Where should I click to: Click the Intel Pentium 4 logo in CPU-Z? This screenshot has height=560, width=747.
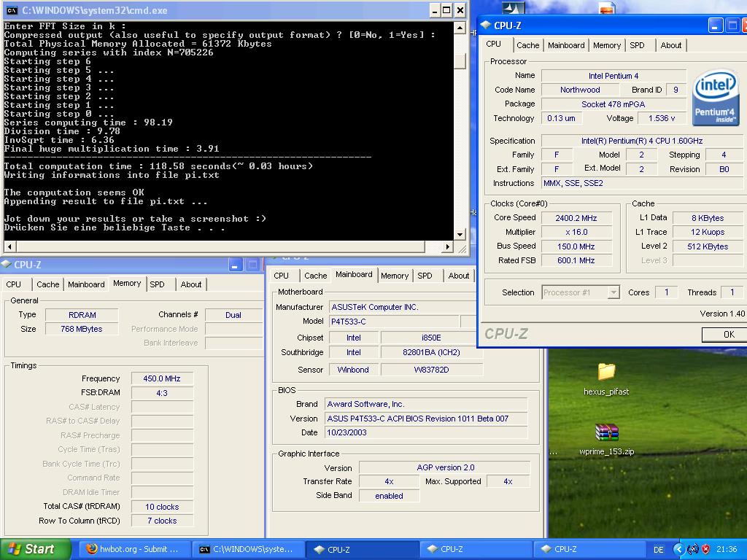point(715,98)
